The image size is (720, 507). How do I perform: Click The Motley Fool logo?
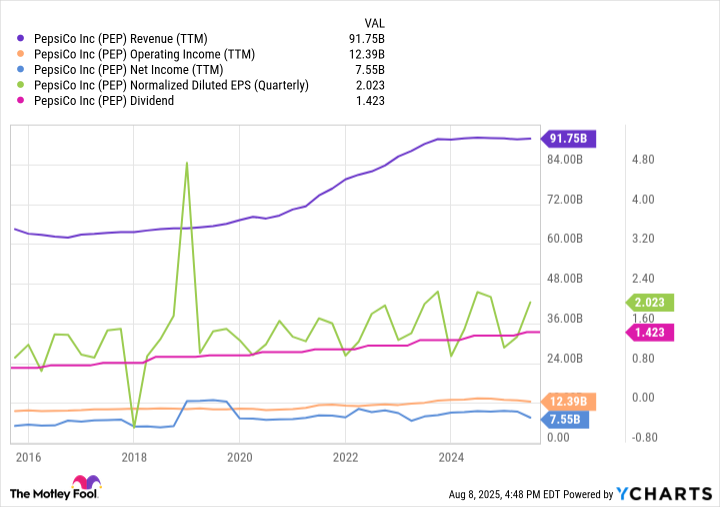(x=55, y=488)
